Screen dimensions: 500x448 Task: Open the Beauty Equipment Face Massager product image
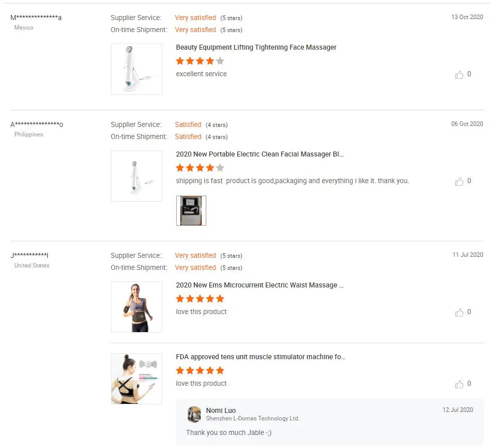click(x=137, y=69)
